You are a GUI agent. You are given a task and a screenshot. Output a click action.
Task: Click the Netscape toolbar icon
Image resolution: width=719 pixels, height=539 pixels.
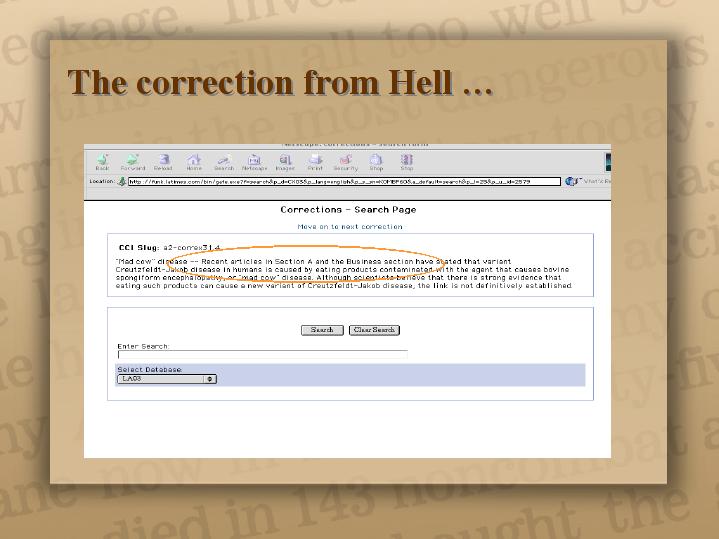254,162
